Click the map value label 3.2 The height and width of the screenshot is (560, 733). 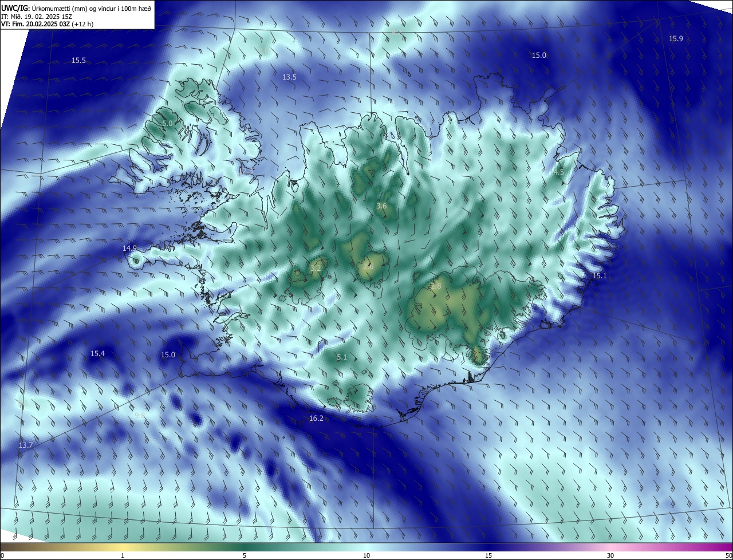click(316, 268)
